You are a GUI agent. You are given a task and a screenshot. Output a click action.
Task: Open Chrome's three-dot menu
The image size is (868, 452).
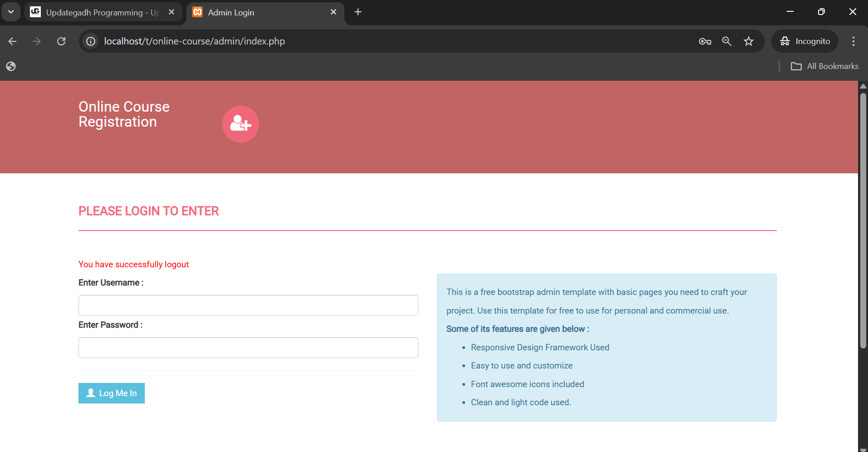(853, 41)
